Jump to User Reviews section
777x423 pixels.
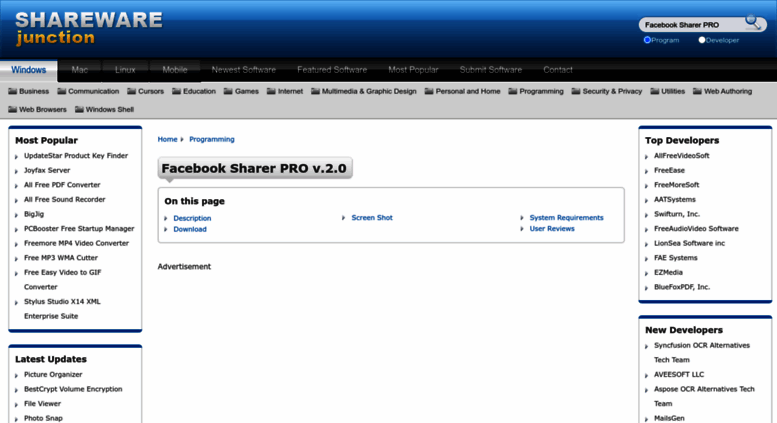[x=552, y=229]
